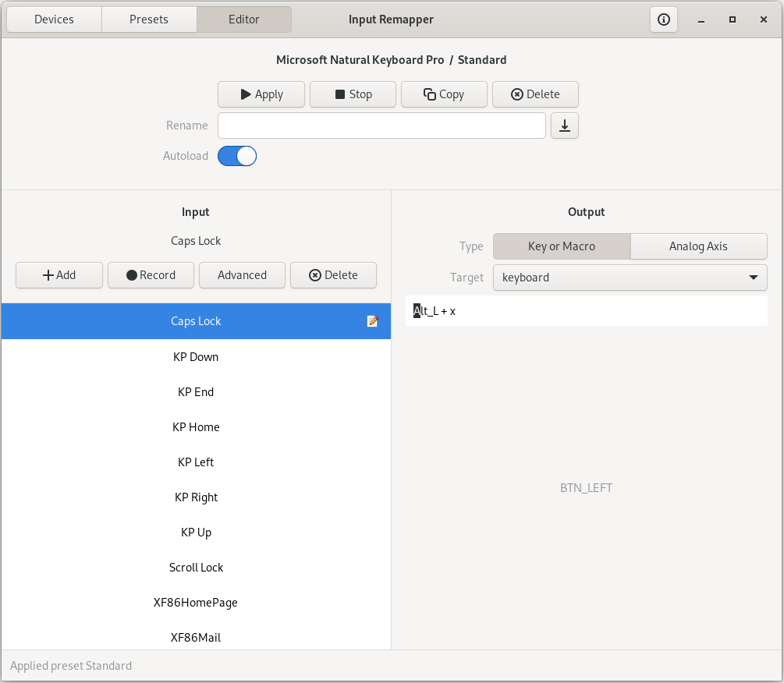
Task: Start recording input with Record button
Action: (x=151, y=275)
